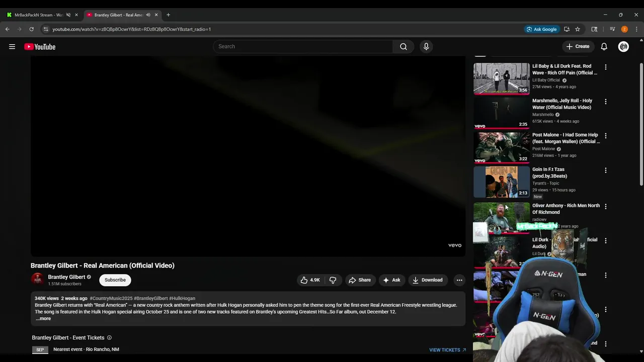The image size is (644, 362).
Task: Click Ask Google in address bar
Action: coord(542,29)
